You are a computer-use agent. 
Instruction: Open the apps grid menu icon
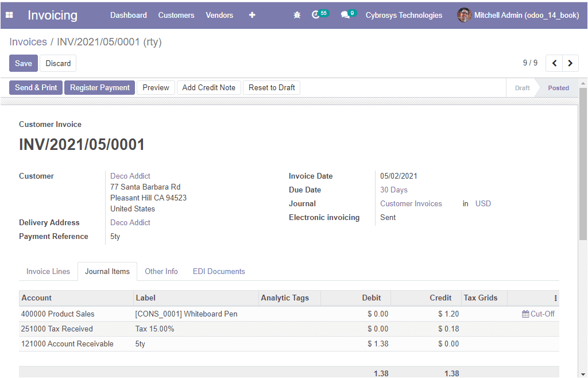click(9, 15)
